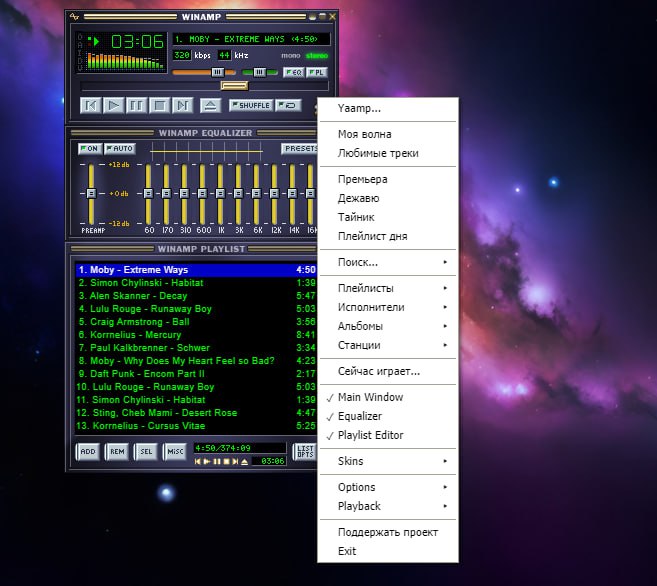
Task: Expand the 'Альбомы' submenu
Action: pyautogui.click(x=388, y=326)
